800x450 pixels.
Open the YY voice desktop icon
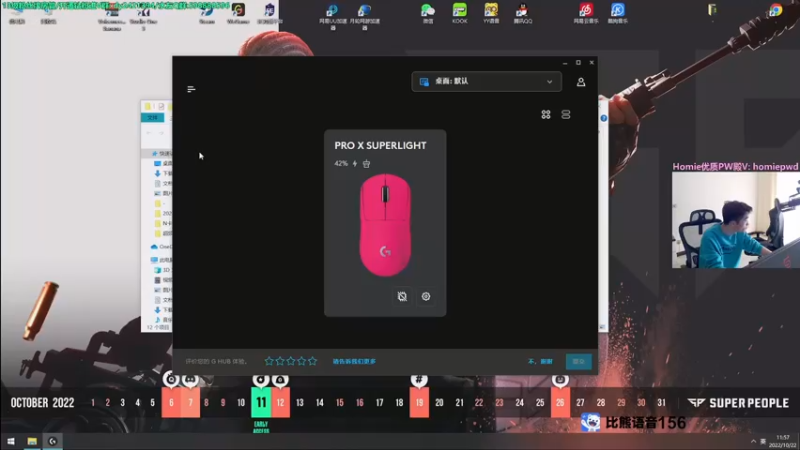(491, 14)
